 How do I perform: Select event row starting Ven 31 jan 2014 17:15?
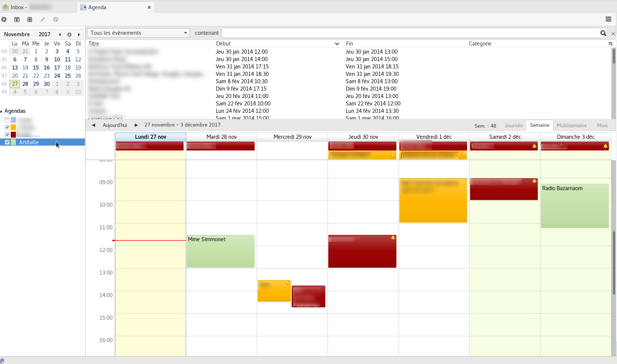tap(349, 67)
